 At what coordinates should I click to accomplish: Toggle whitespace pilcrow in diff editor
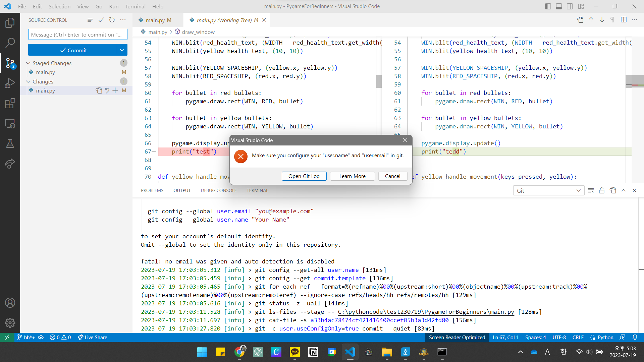(x=612, y=20)
